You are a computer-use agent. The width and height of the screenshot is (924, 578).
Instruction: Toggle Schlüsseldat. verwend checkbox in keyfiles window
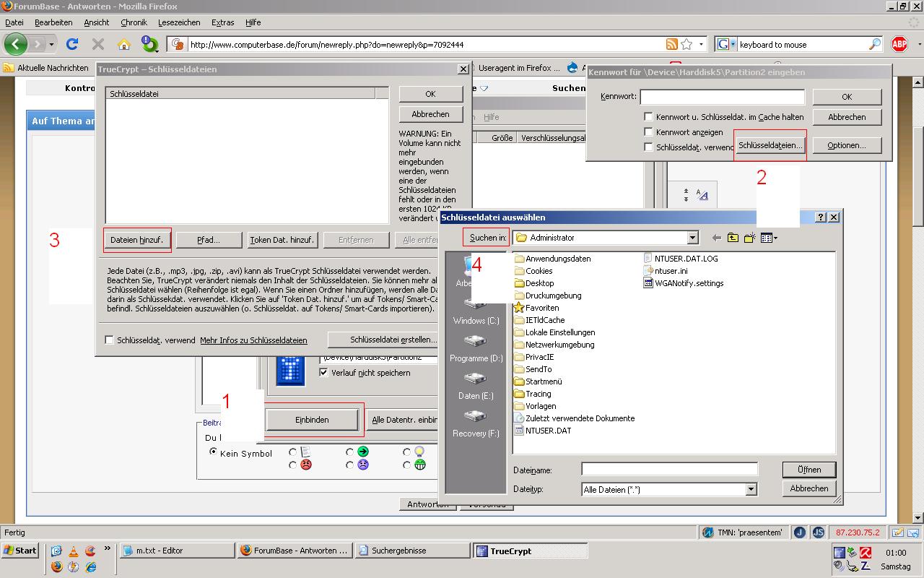(110, 340)
